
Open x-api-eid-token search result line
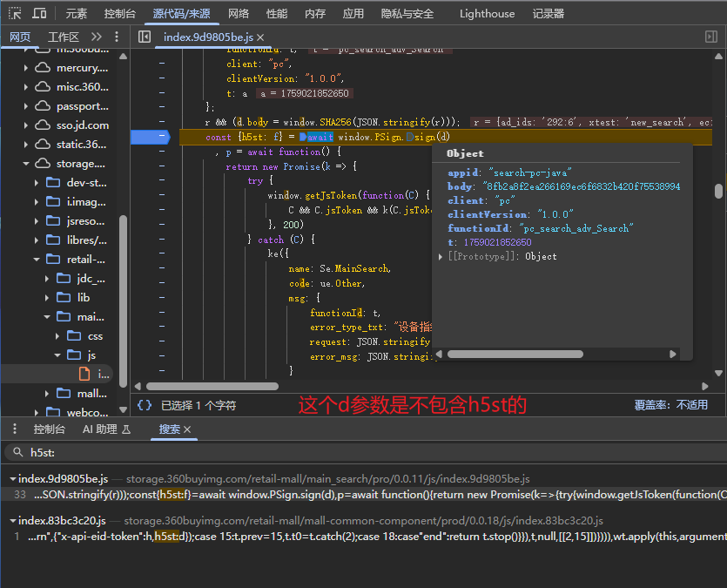[x=364, y=537]
